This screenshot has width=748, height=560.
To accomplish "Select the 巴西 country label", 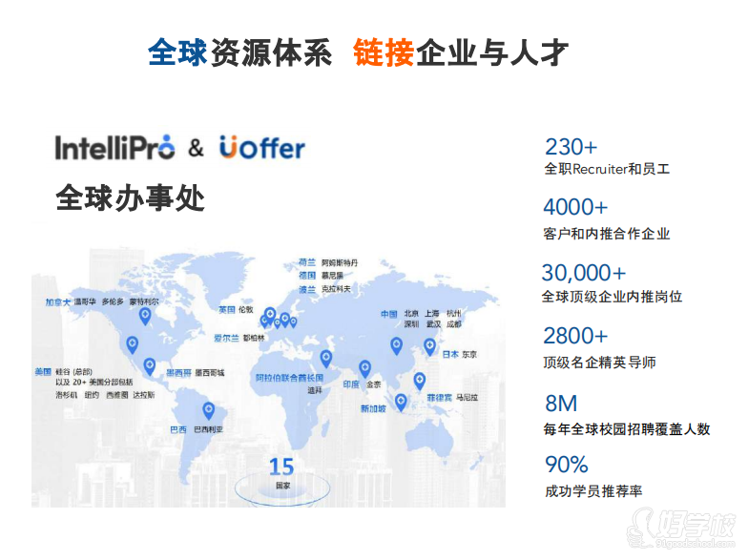I will coord(177,429).
